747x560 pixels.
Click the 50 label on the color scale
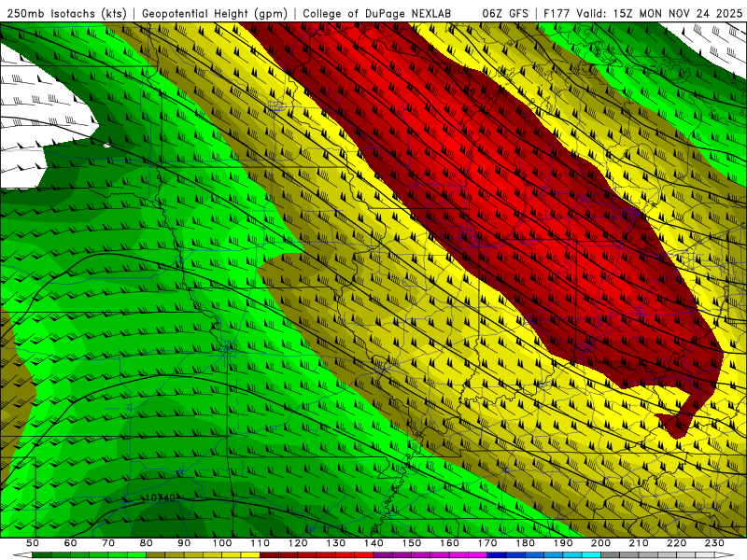33,543
